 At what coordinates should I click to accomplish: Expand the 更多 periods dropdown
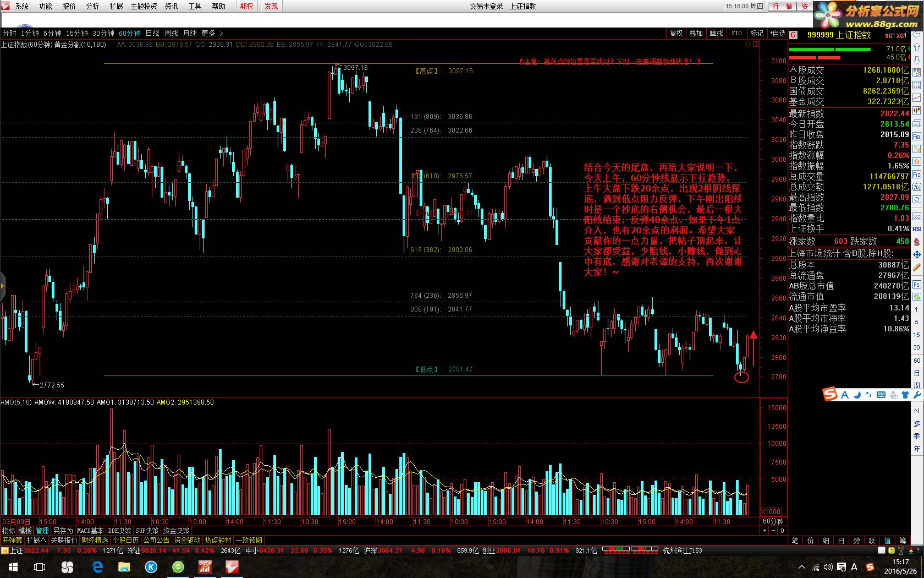(212, 34)
